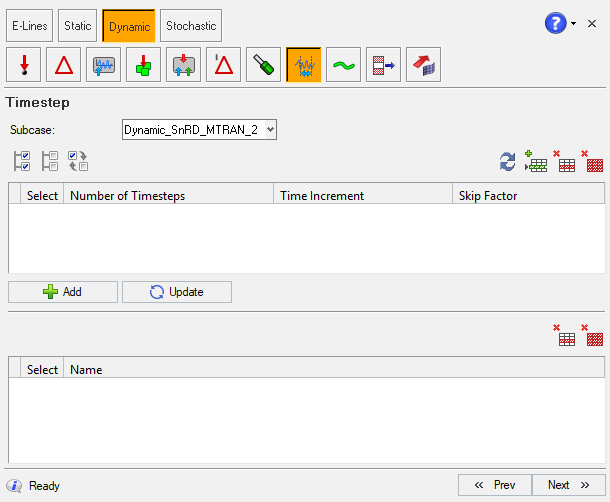Open the green wave curve icon
The image size is (610, 502).
[344, 65]
